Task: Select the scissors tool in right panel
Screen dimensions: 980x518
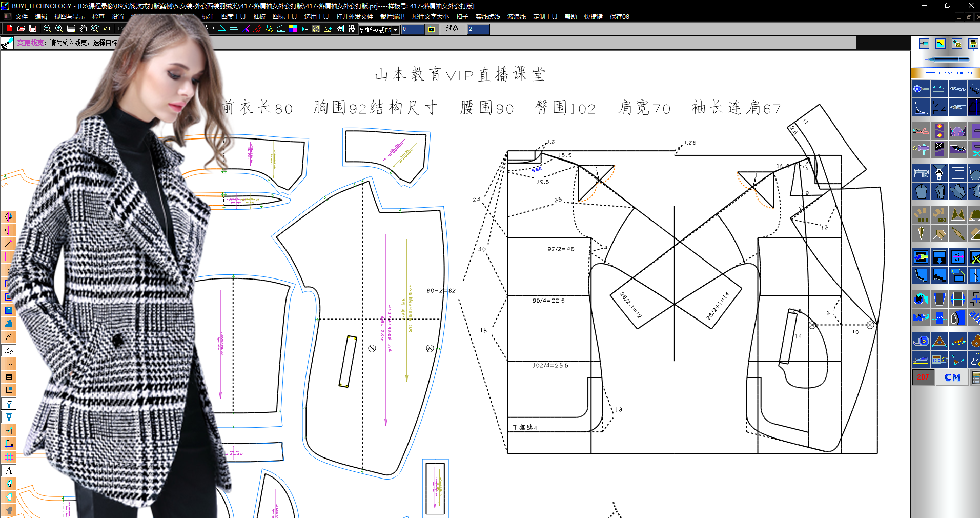Action: tap(921, 131)
